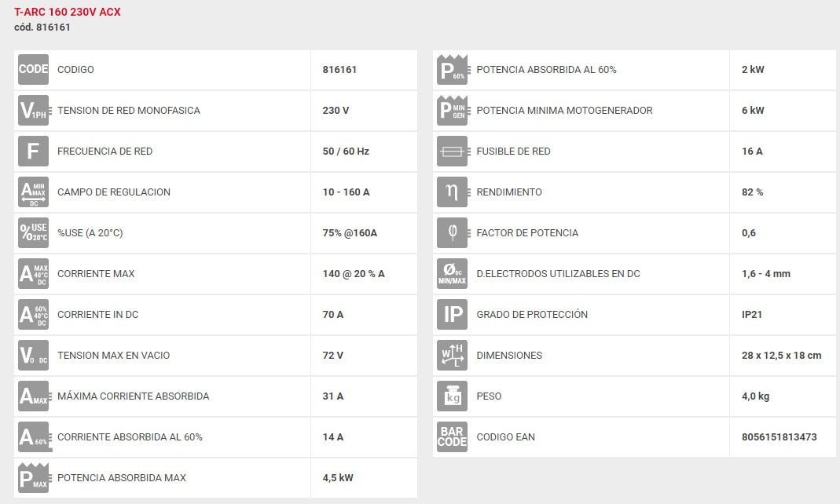Click the 140 @ 20 % A value

click(354, 274)
